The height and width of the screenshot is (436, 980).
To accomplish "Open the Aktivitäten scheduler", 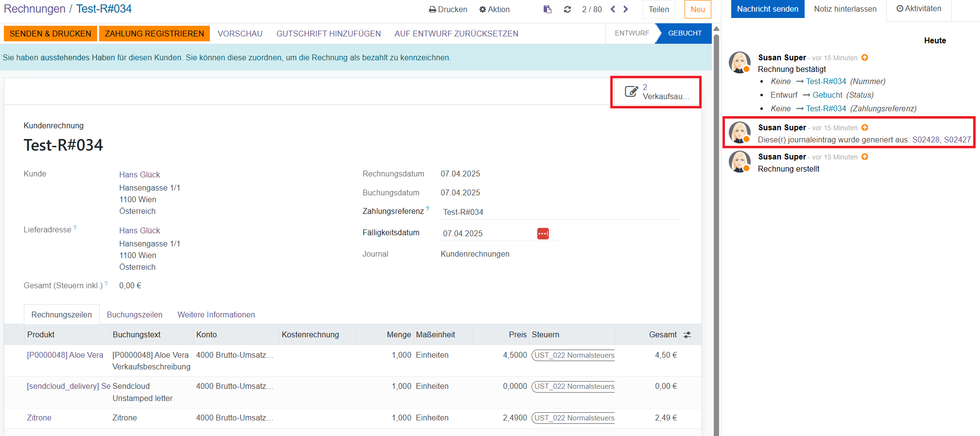I will tap(918, 9).
